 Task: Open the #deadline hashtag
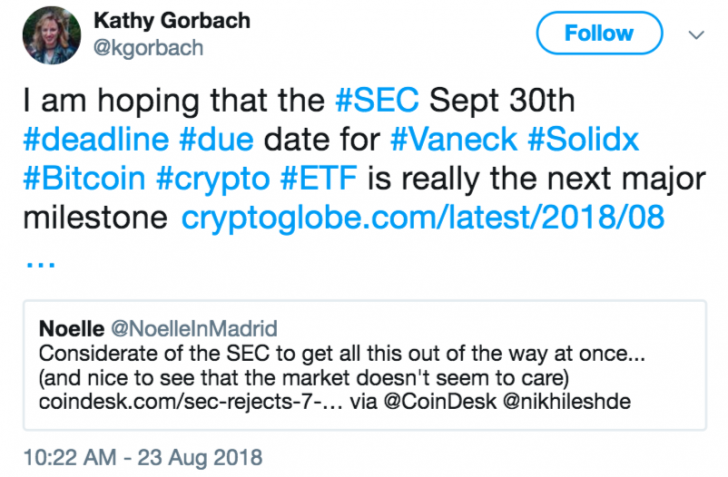(96, 139)
